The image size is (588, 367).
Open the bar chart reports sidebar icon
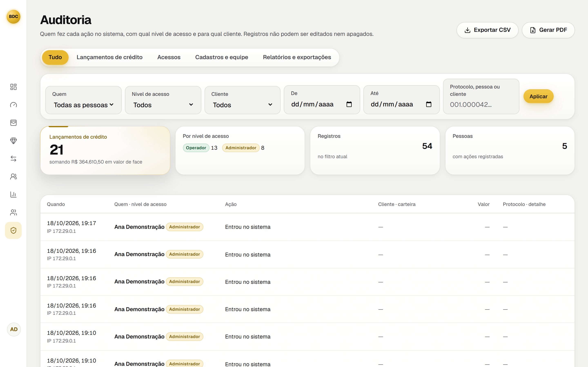pos(13,195)
